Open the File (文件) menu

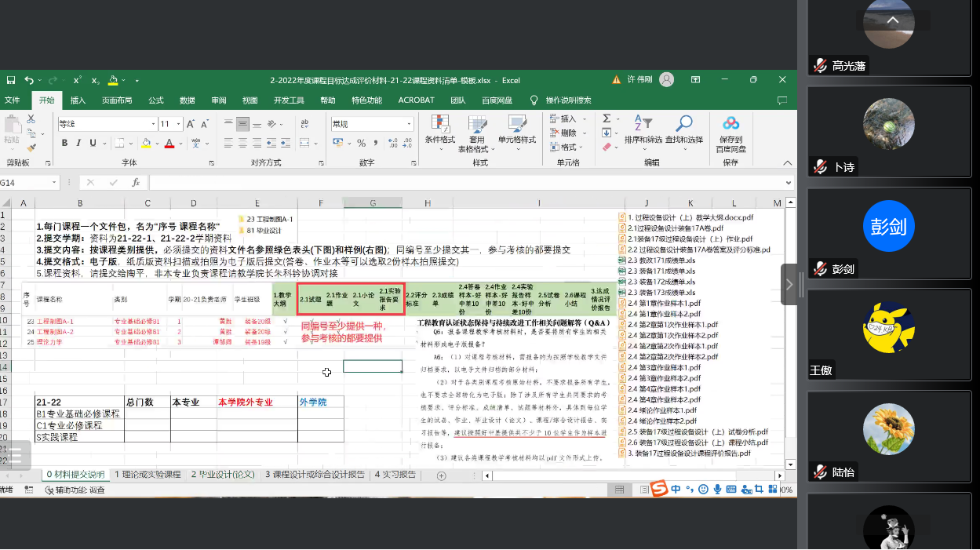[x=13, y=100]
